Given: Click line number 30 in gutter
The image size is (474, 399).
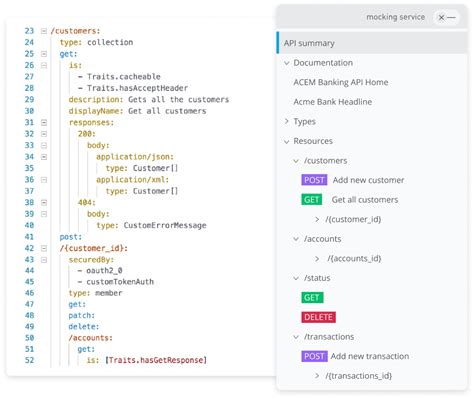Looking at the screenshot, I should coord(29,111).
